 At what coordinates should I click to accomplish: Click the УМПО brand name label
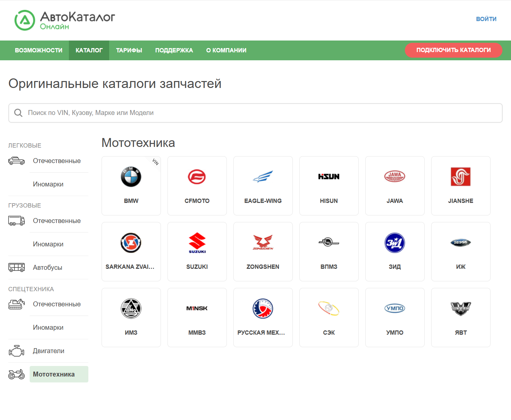pos(395,333)
